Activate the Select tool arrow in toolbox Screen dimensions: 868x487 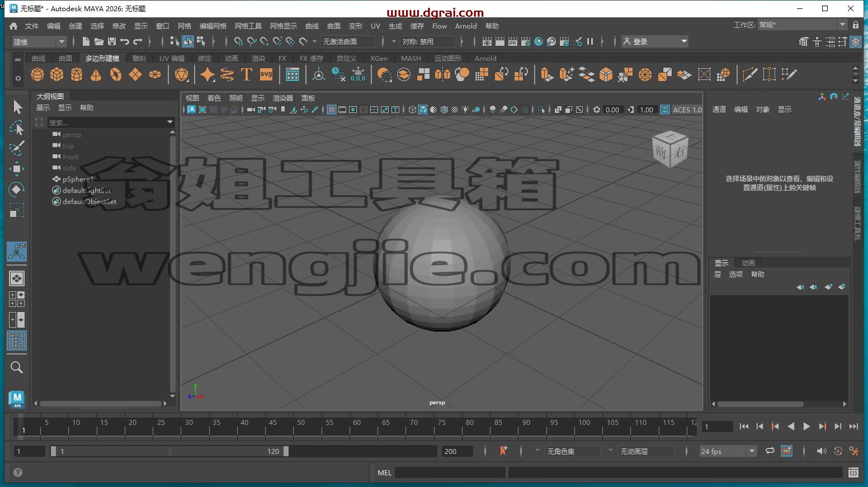[17, 107]
